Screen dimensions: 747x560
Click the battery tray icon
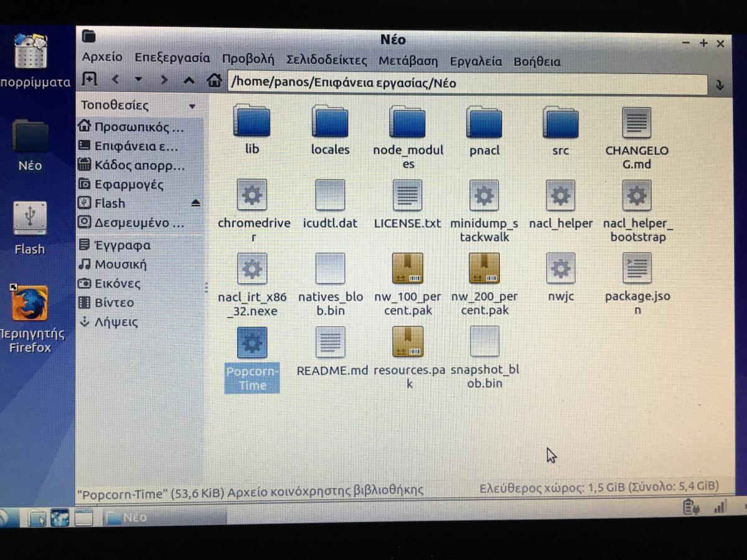pos(691,508)
